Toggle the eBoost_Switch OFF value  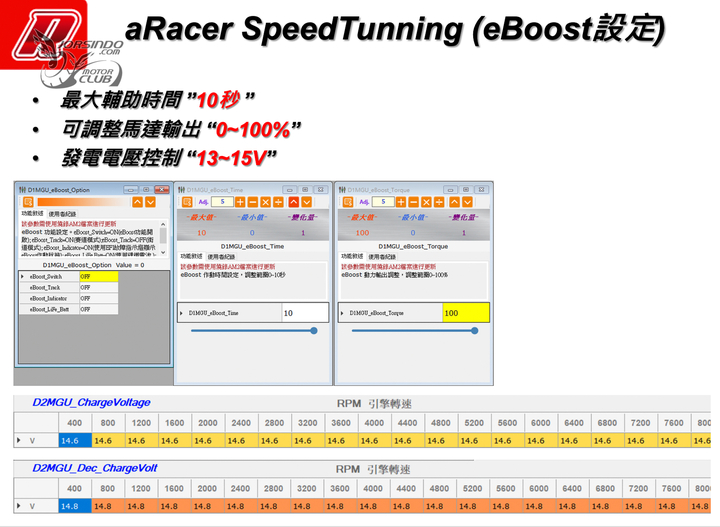(x=99, y=276)
